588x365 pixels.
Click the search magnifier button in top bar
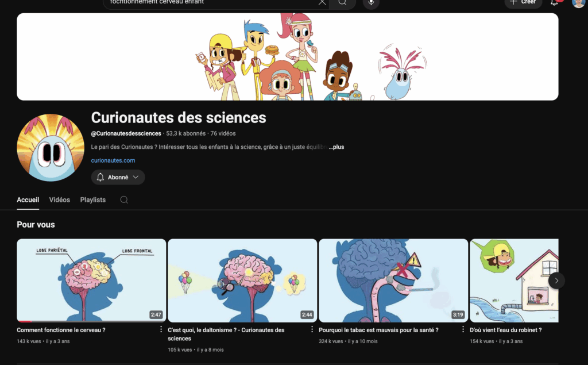pyautogui.click(x=342, y=2)
